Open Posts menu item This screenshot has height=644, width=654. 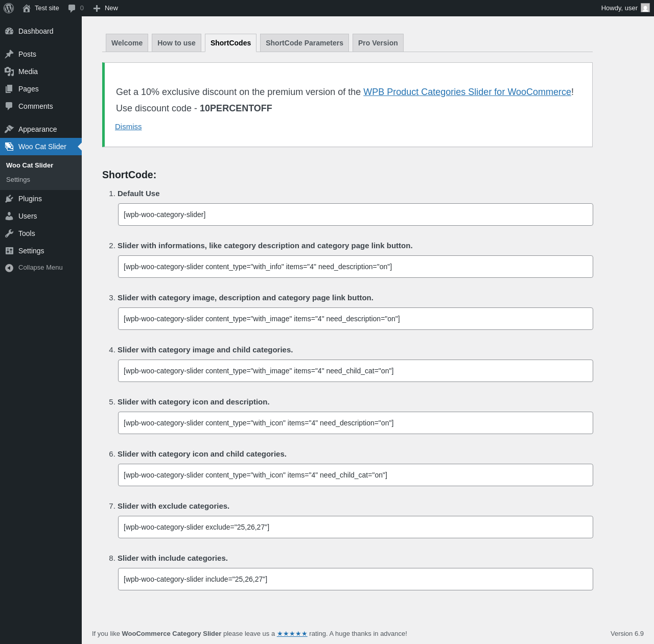click(x=41, y=54)
